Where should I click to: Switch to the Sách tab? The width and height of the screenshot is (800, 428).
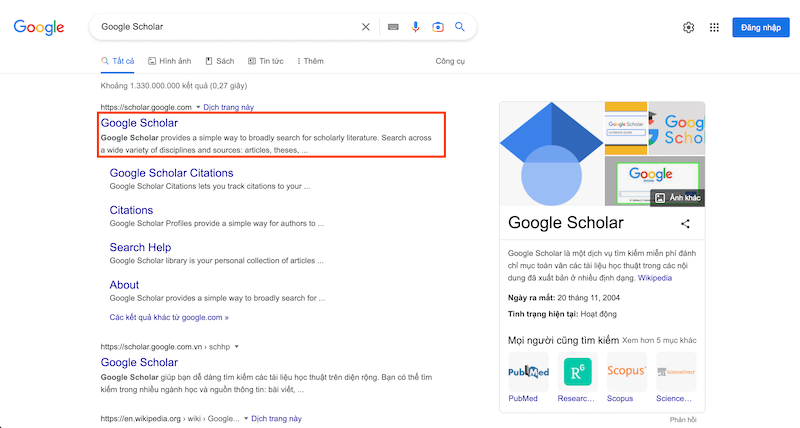(219, 61)
